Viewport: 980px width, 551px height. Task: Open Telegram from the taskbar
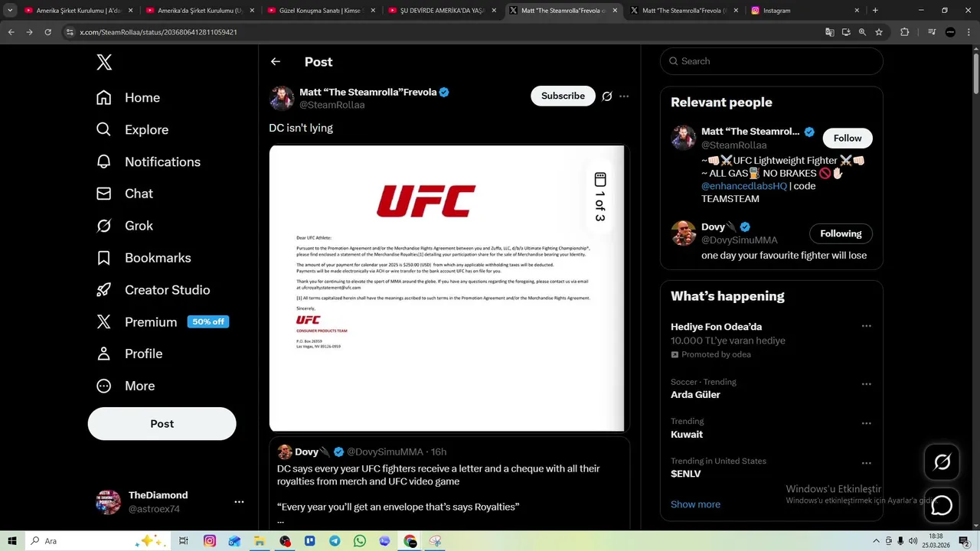click(335, 541)
